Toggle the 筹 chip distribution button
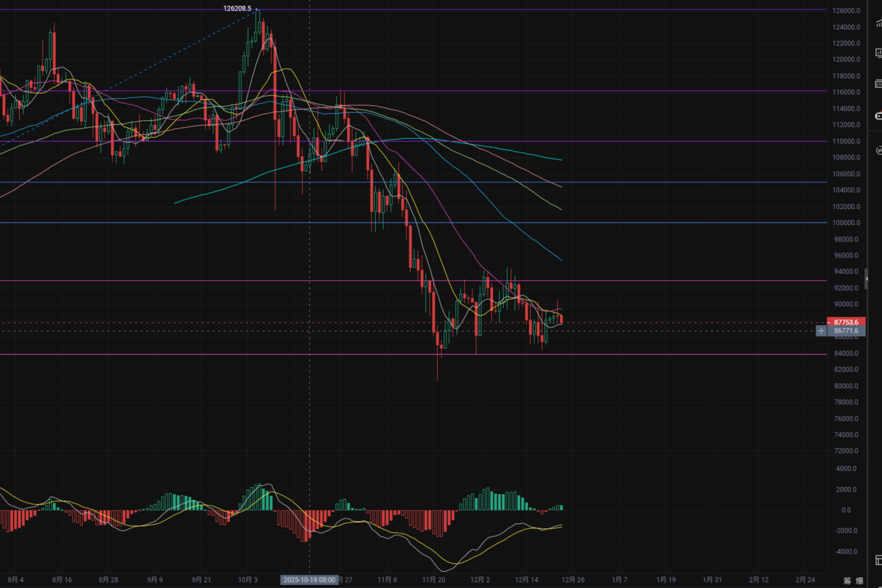882x588 pixels. (x=847, y=580)
